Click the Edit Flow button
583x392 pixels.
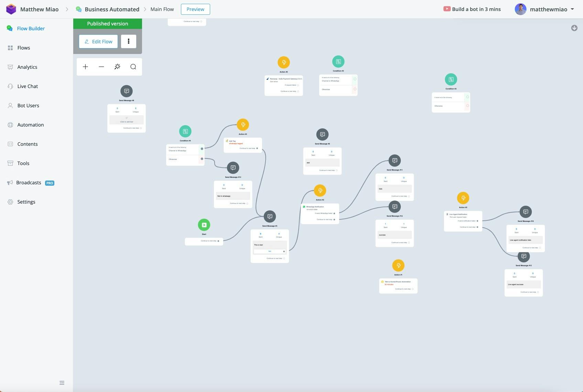pos(98,41)
